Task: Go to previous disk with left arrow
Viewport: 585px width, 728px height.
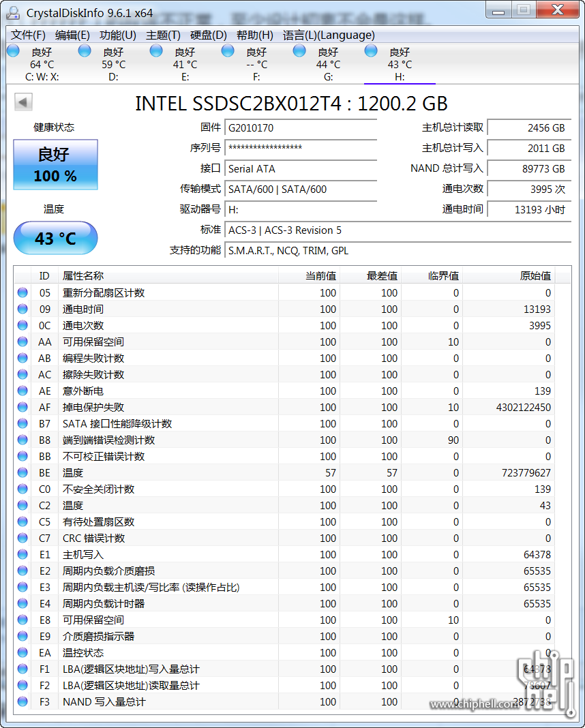Action: [23, 102]
